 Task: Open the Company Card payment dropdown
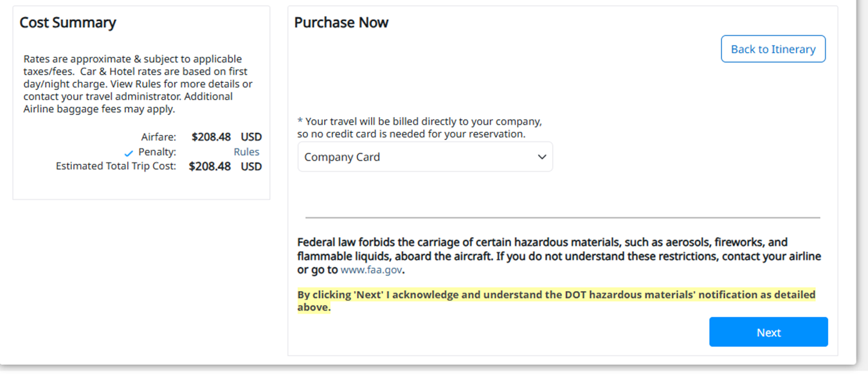pos(424,157)
